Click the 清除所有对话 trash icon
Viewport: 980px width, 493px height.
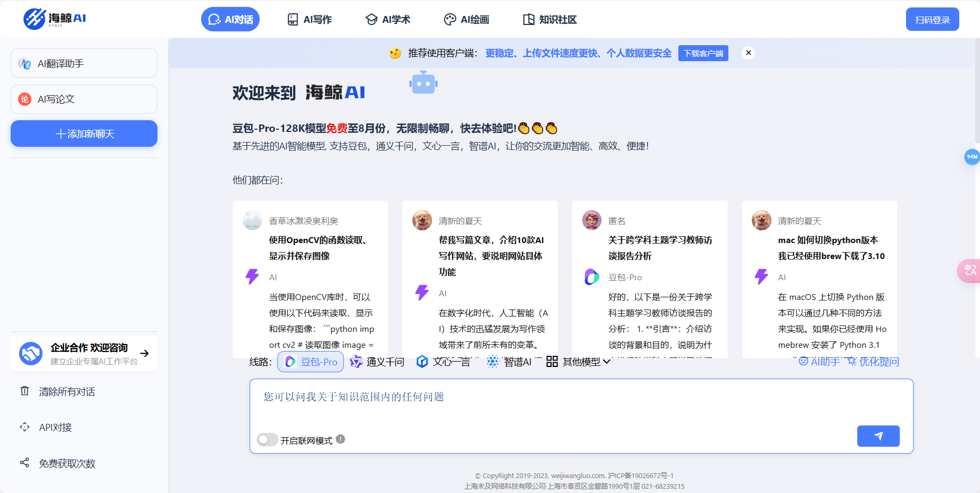(24, 391)
